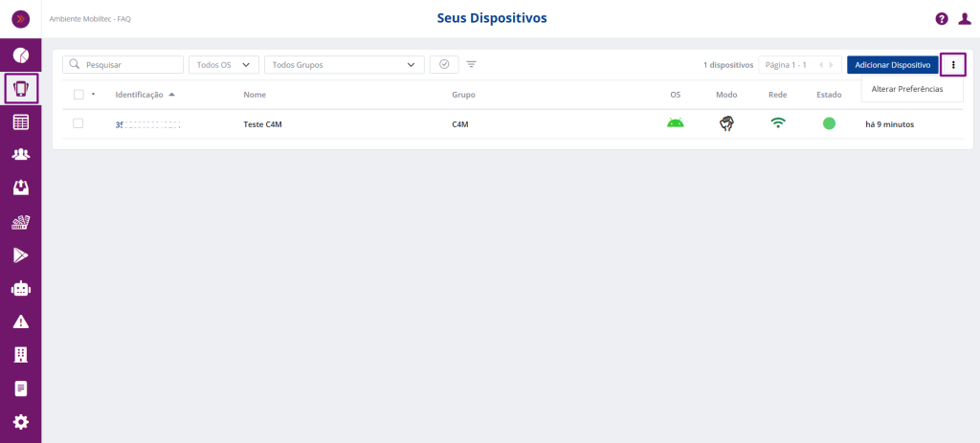Tick the select-all checkbox in table header
Image resolution: width=980 pixels, height=443 pixels.
point(78,95)
